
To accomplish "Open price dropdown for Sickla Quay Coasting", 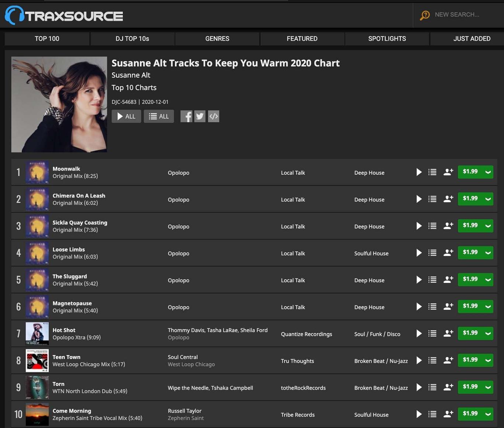I will tap(488, 226).
